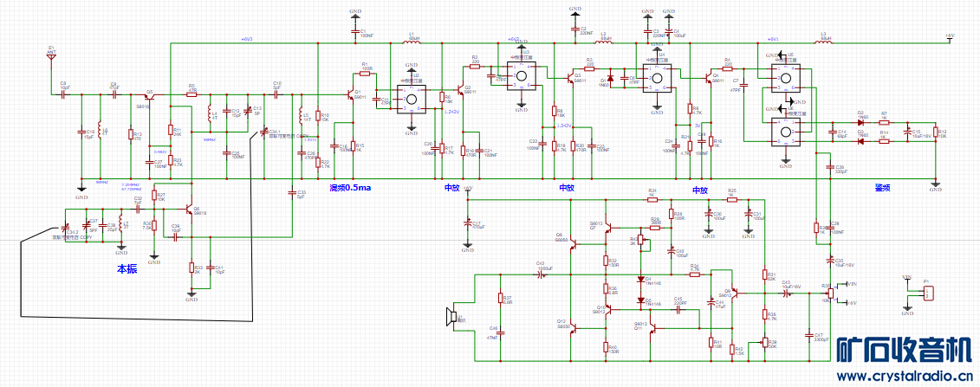This screenshot has height=387, width=980.
Task: Select discriminator transformer U6
Action: [x=785, y=132]
